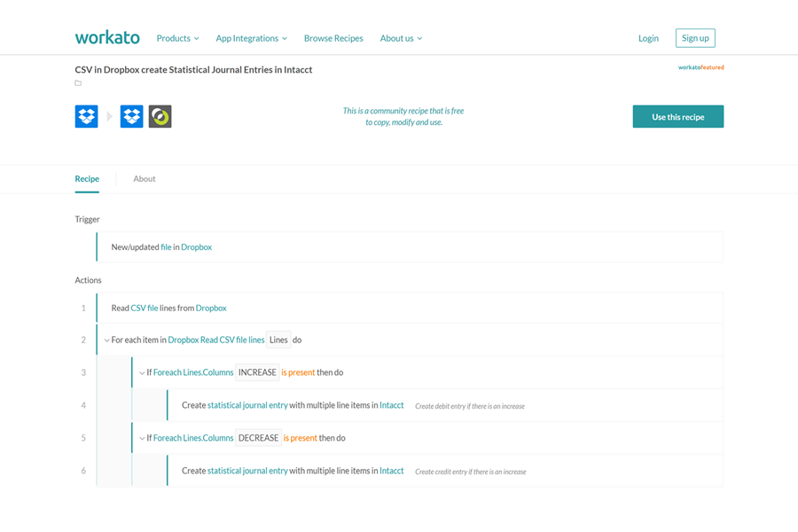Click the workato featured badge
Image resolution: width=798 pixels, height=532 pixels.
point(700,67)
